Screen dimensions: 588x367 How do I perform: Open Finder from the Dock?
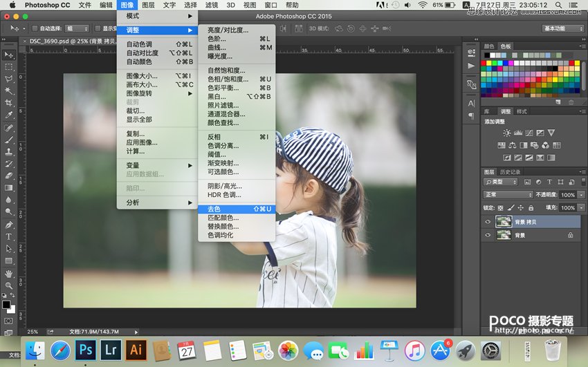[x=35, y=351]
